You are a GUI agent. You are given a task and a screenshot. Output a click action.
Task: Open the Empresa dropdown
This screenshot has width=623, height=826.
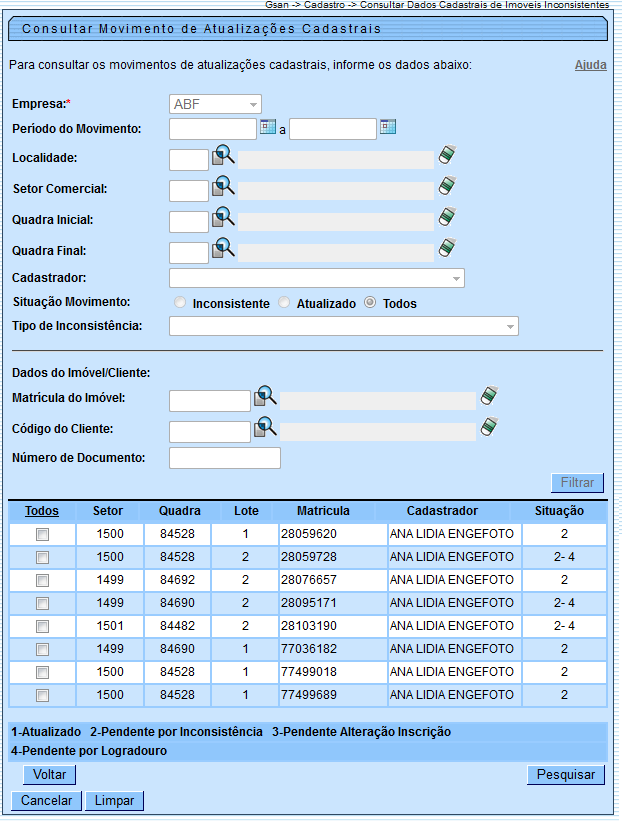[x=215, y=104]
